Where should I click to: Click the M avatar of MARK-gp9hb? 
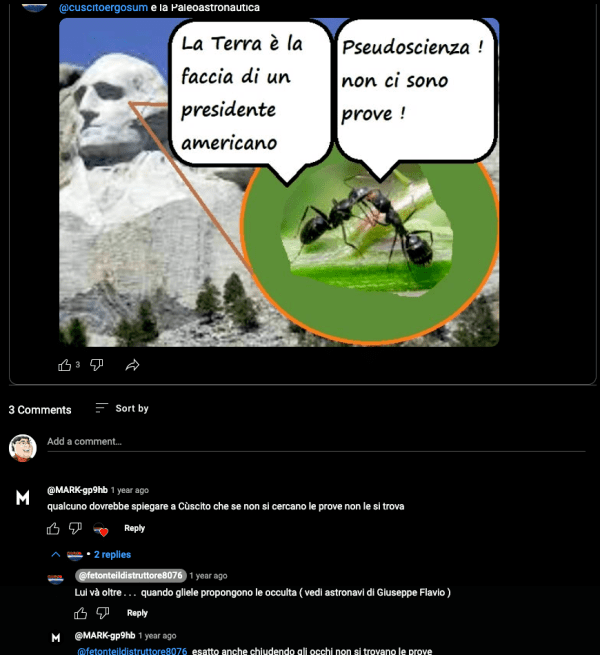[23, 498]
